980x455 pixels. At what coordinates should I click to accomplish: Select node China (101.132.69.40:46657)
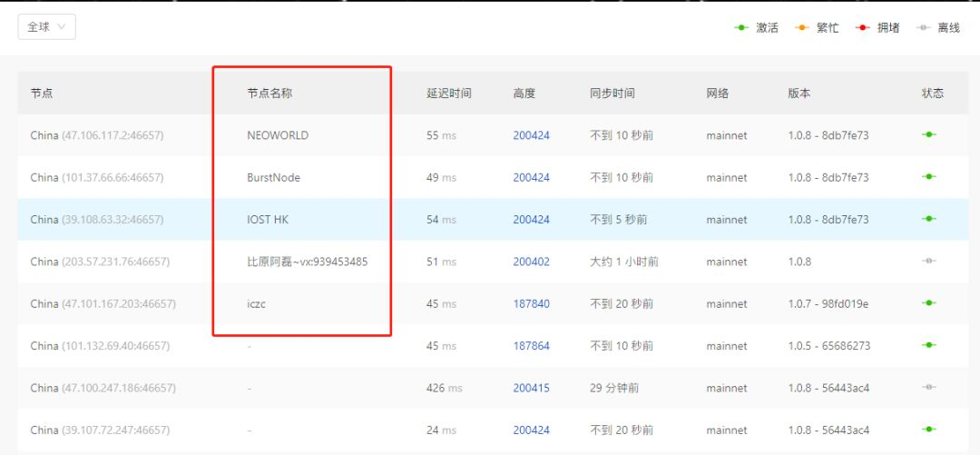pyautogui.click(x=100, y=346)
